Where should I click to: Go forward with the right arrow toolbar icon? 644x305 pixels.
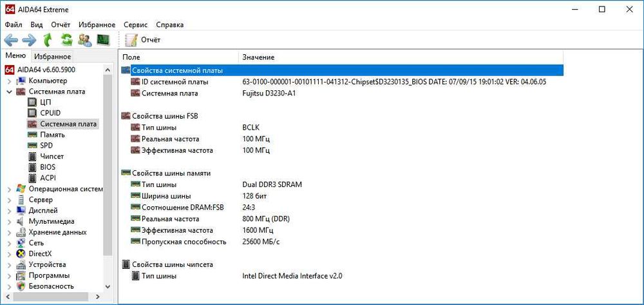tap(29, 40)
